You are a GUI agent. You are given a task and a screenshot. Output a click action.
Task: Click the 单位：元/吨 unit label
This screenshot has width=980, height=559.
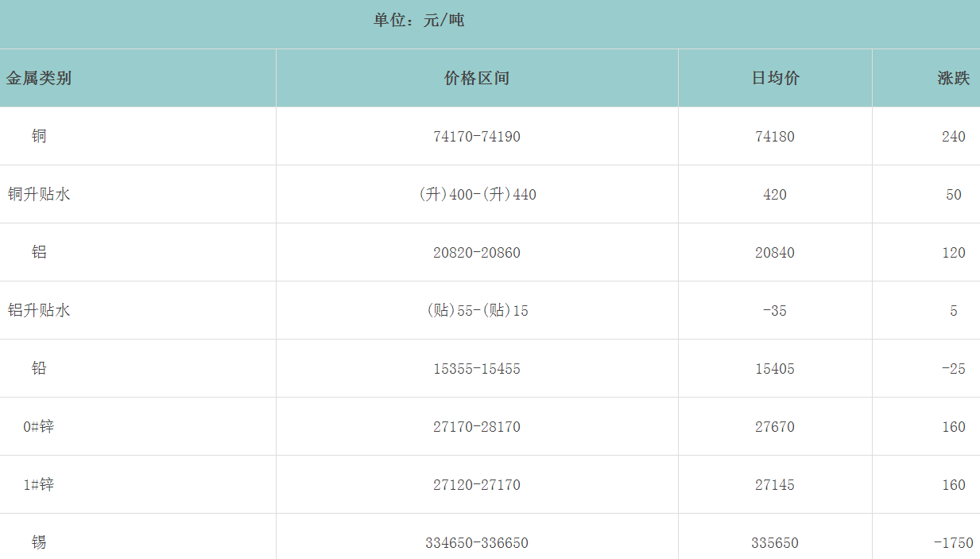(x=419, y=20)
